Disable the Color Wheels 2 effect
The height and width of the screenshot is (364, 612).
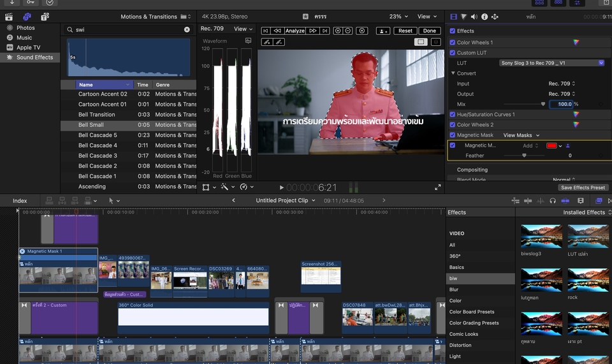click(453, 125)
